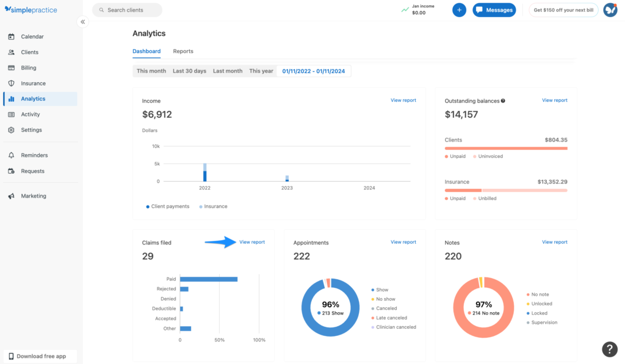The image size is (625, 364).
Task: Select the This year filter
Action: pyautogui.click(x=261, y=71)
